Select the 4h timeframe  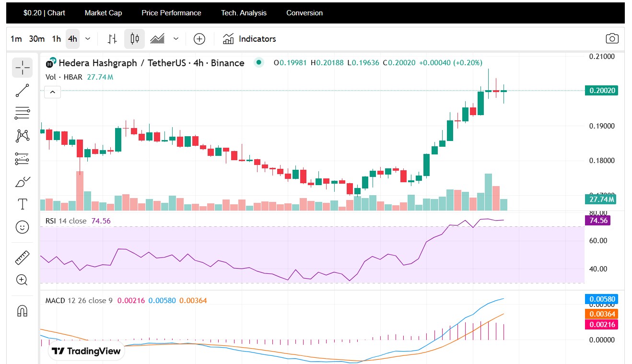point(72,39)
